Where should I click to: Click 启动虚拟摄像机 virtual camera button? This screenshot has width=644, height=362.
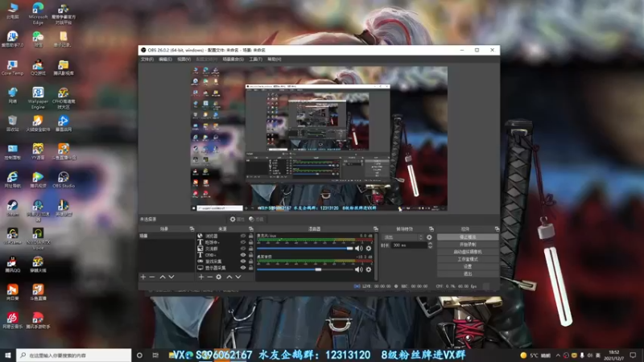coord(468,252)
